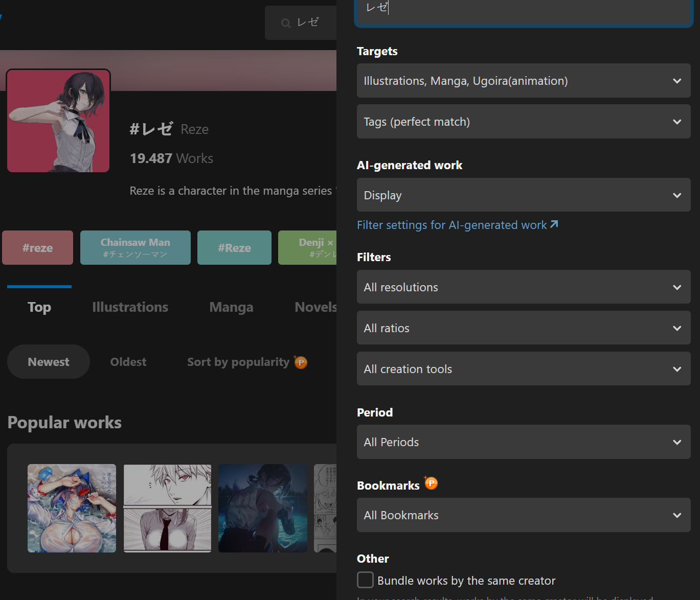700x600 pixels.
Task: Click the 19.487 Works count text
Action: click(x=171, y=158)
